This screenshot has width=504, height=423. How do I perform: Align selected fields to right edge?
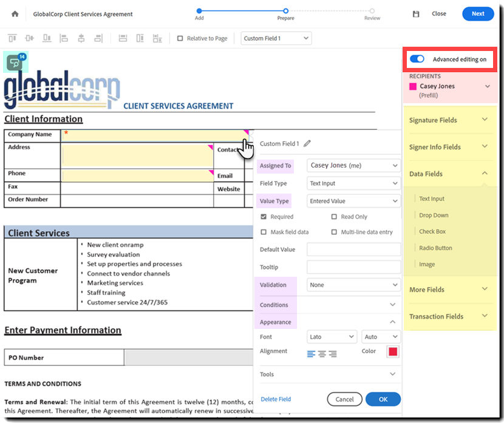[98, 38]
